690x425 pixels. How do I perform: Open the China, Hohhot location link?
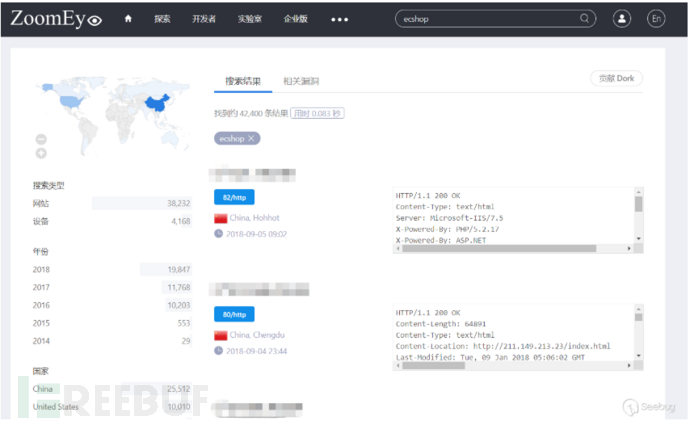[254, 218]
